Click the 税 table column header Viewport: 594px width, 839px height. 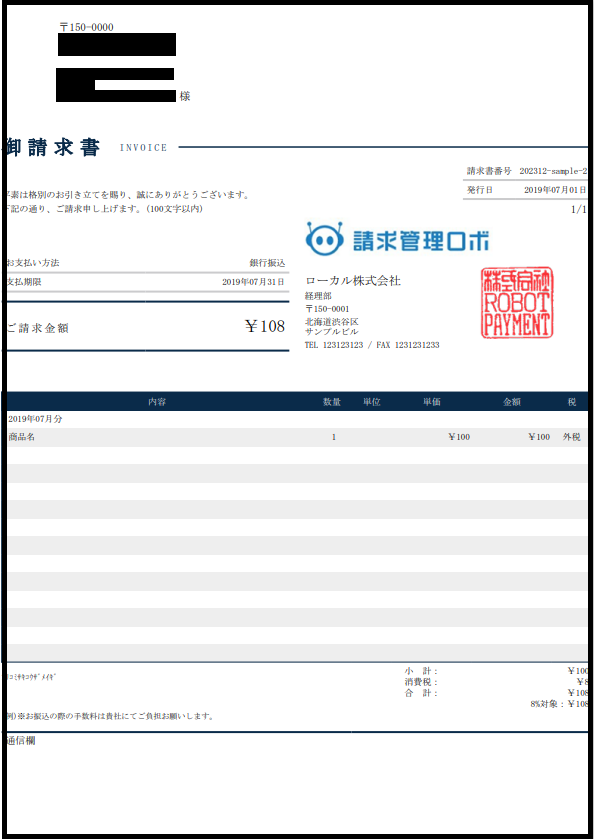coord(572,402)
